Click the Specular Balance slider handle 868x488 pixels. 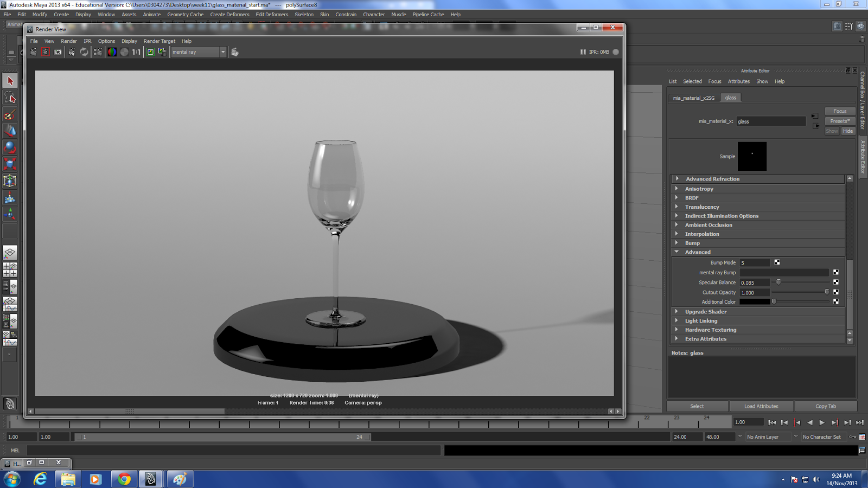pos(778,282)
